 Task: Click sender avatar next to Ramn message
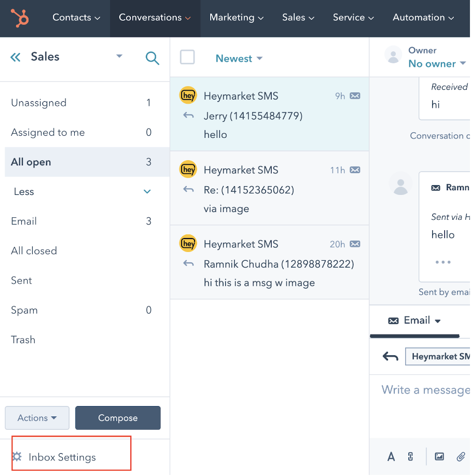(400, 184)
